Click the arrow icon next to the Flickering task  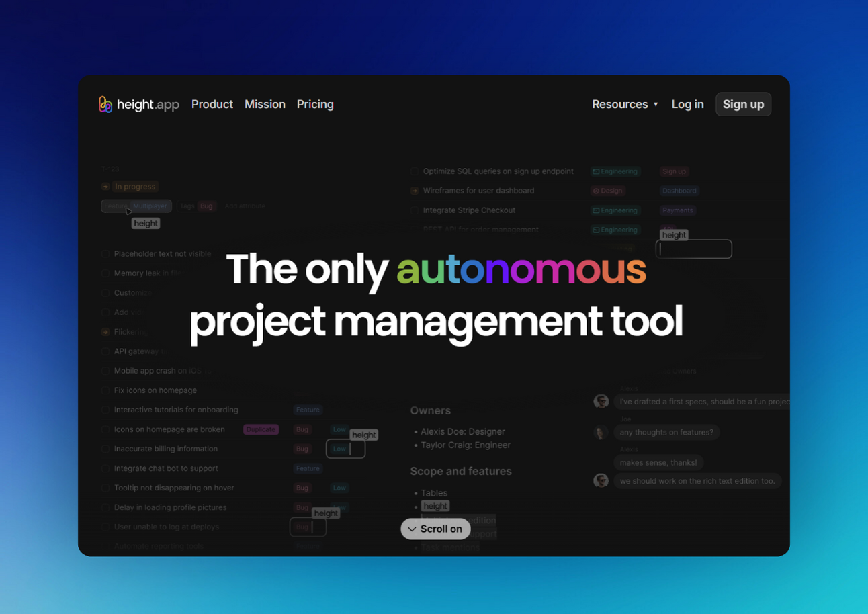pyautogui.click(x=105, y=331)
